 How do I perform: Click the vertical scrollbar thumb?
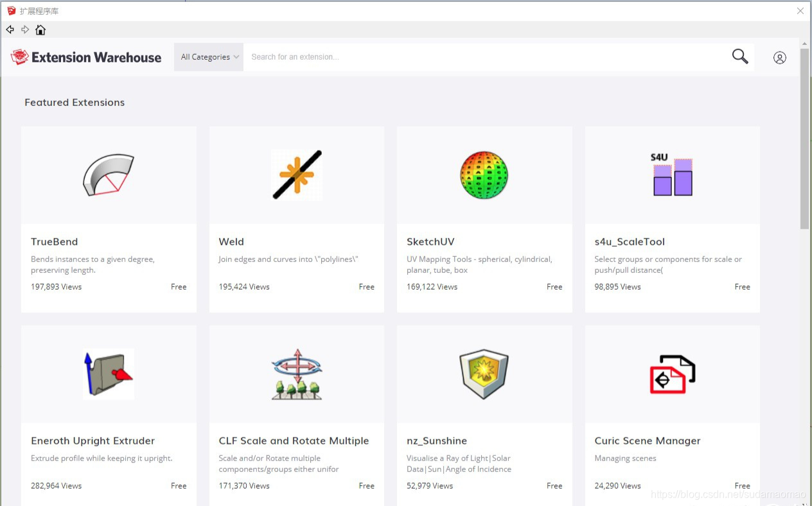[805, 138]
